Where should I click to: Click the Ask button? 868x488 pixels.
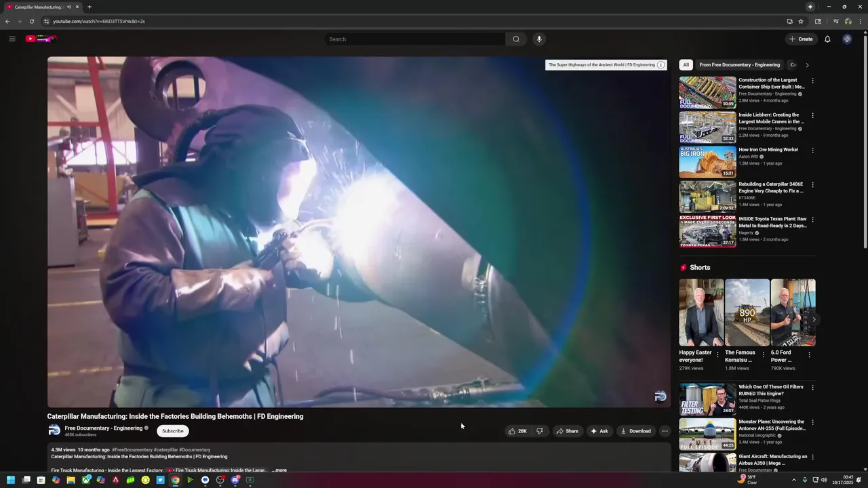[x=599, y=431]
